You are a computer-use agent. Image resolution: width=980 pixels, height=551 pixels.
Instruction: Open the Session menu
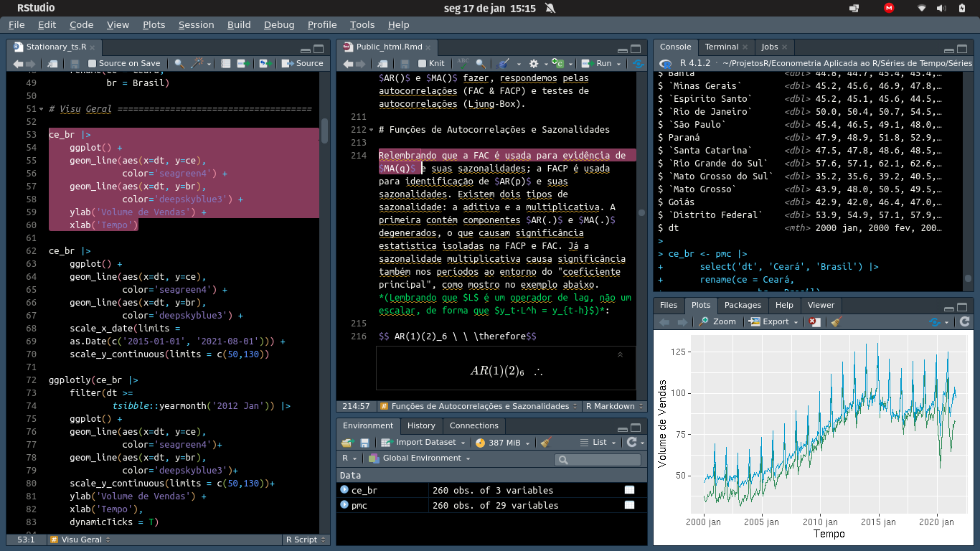(196, 24)
